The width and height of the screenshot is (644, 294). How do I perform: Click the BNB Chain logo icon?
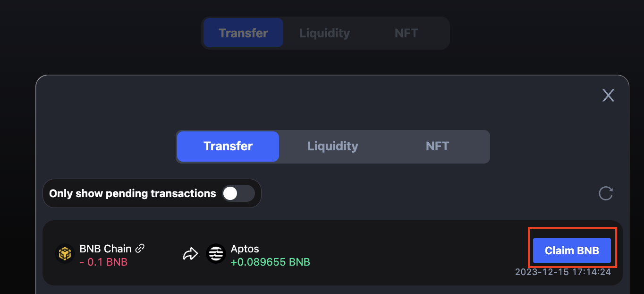click(x=64, y=254)
